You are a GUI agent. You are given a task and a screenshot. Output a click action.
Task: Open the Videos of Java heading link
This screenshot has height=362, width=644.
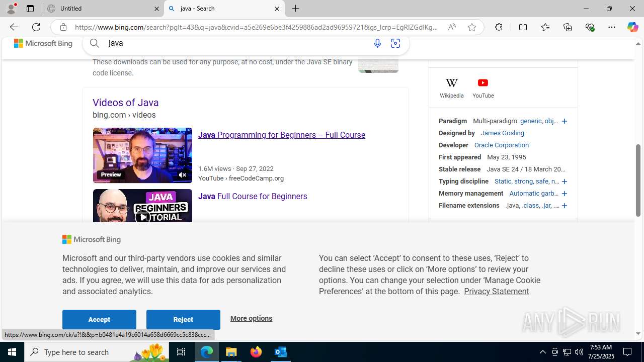[x=126, y=103]
